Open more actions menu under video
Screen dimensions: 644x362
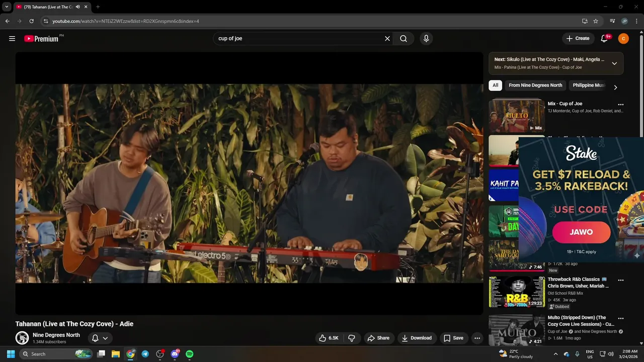point(477,338)
